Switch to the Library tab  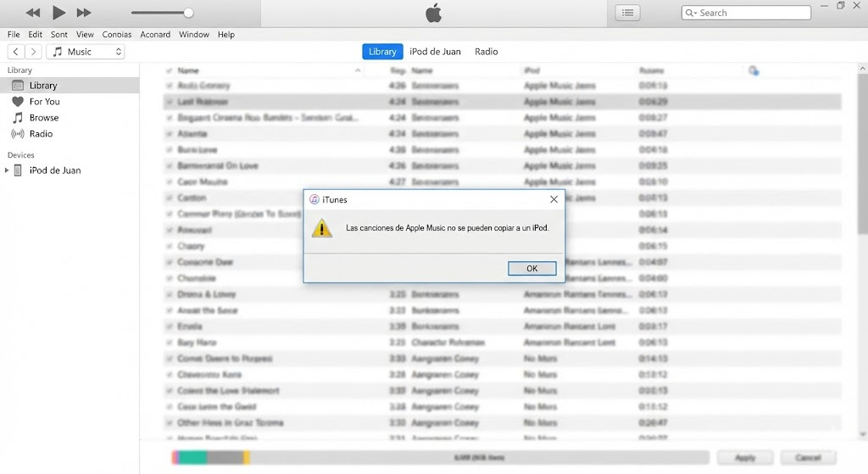[x=382, y=52]
